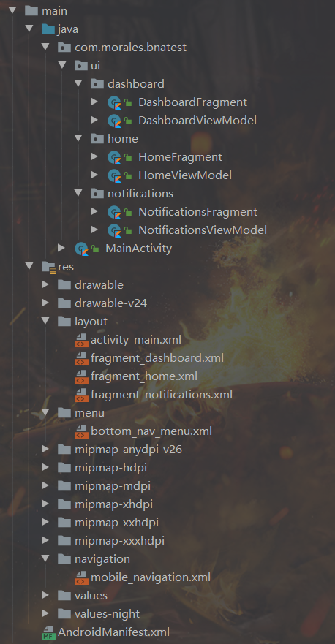Image resolution: width=335 pixels, height=644 pixels.
Task: Select fragment_notifications.xml layout file
Action: tap(162, 395)
